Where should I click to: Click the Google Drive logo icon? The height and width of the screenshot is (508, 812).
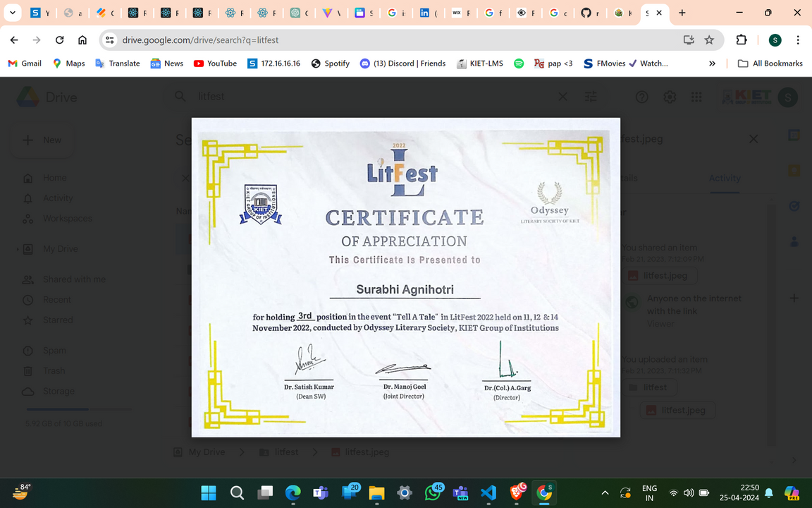pos(29,97)
